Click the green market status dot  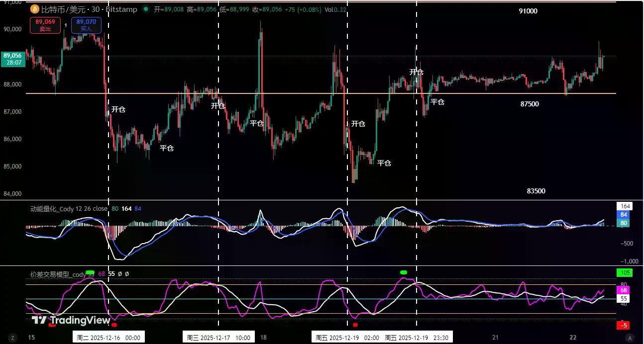click(x=145, y=9)
